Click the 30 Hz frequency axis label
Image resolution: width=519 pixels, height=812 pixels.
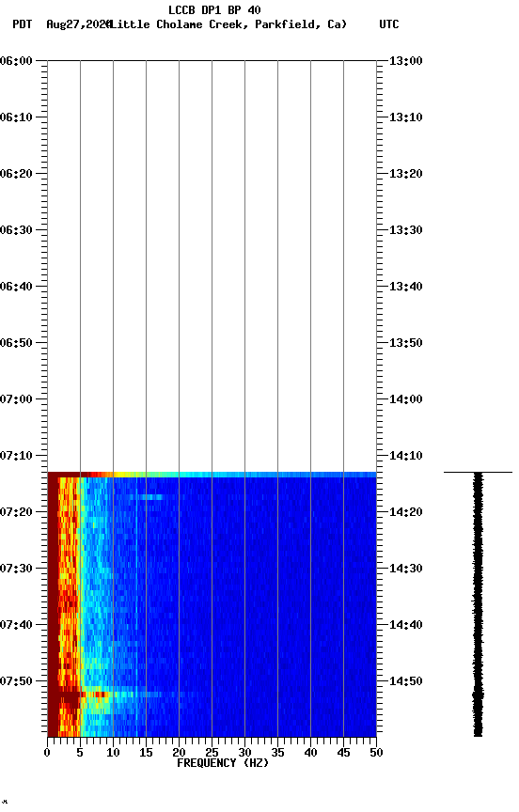[x=244, y=754]
